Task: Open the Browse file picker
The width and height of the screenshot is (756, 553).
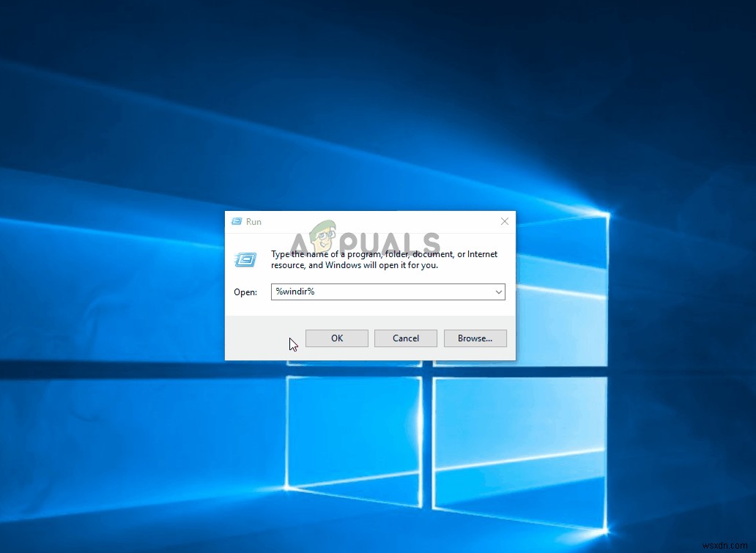Action: [x=475, y=338]
